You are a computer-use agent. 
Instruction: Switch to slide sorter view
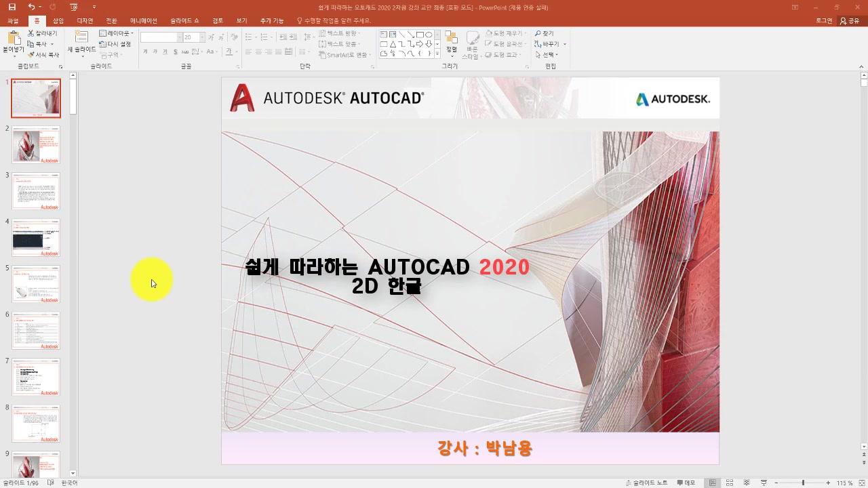click(730, 483)
